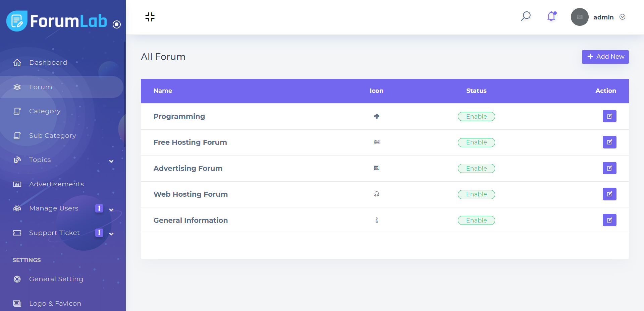644x311 pixels.
Task: Exit fullscreen using the compress icon
Action: point(150,17)
